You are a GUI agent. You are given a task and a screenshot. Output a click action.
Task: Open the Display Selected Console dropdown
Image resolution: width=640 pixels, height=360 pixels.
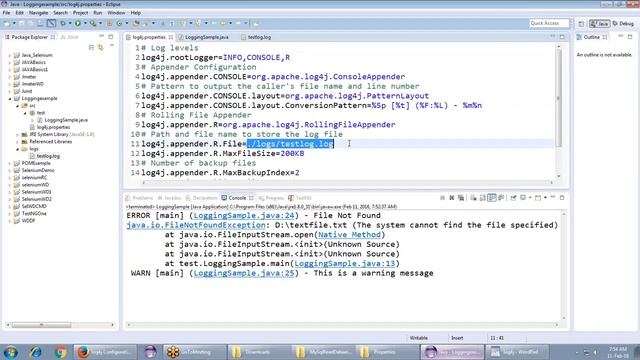pyautogui.click(x=530, y=198)
